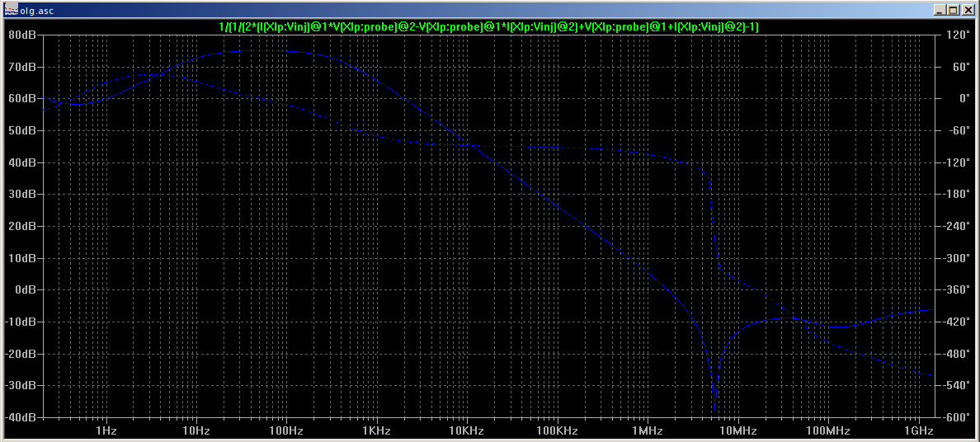980x442 pixels.
Task: Click the 120° phase axis label
Action: coord(959,35)
